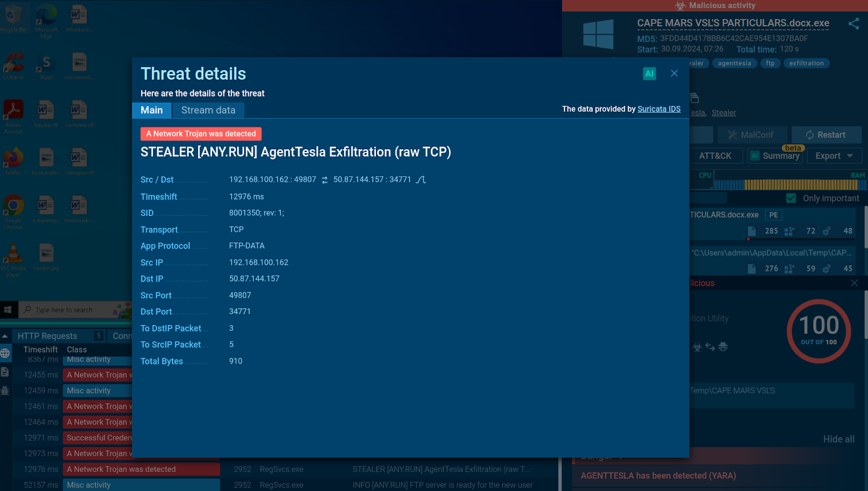Open the introducti... Word document on desktop

pos(79,18)
